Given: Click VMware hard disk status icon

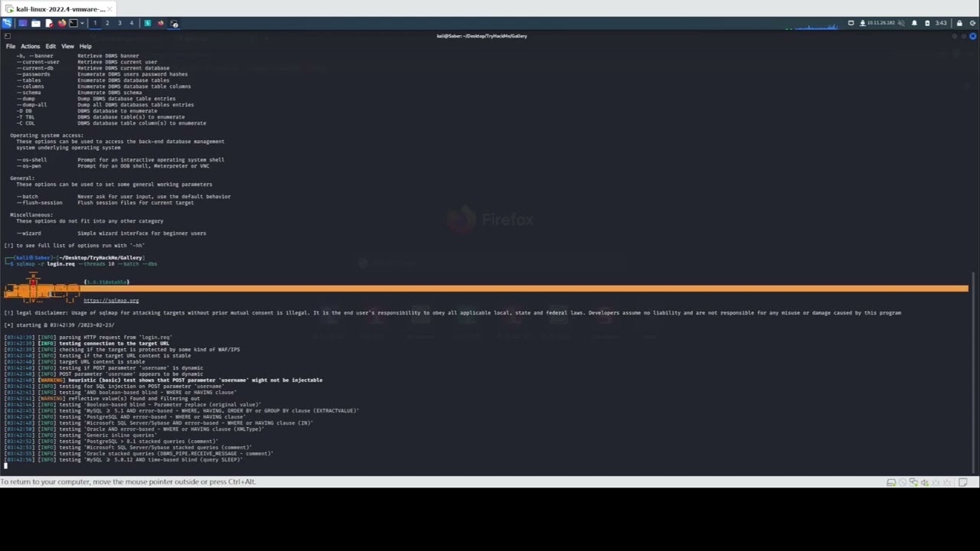Looking at the screenshot, I should pos(891,482).
